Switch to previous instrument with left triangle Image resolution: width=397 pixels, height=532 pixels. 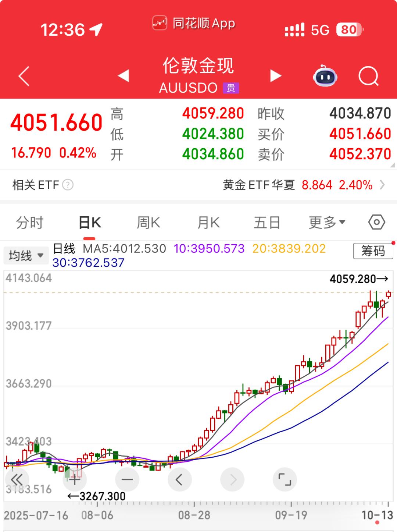[124, 76]
